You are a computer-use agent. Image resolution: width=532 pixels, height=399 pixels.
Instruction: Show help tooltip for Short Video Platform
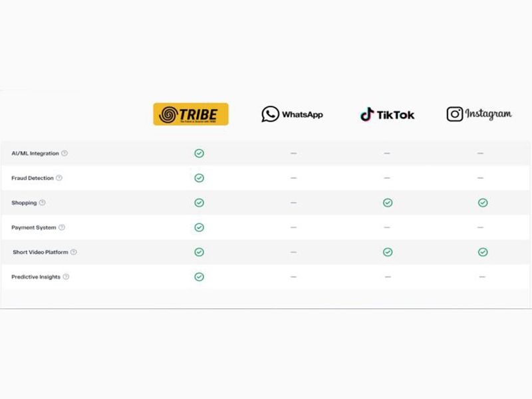[x=74, y=252]
